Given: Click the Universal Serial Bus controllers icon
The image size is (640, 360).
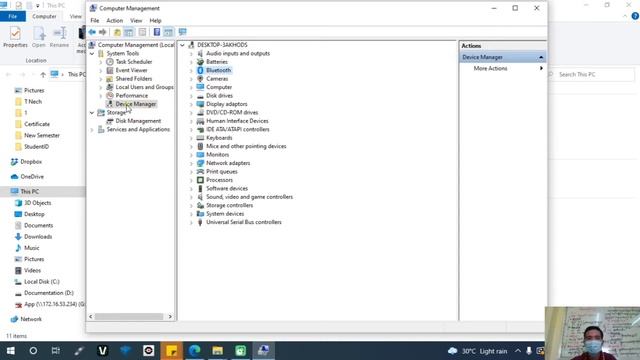Looking at the screenshot, I should [200, 222].
